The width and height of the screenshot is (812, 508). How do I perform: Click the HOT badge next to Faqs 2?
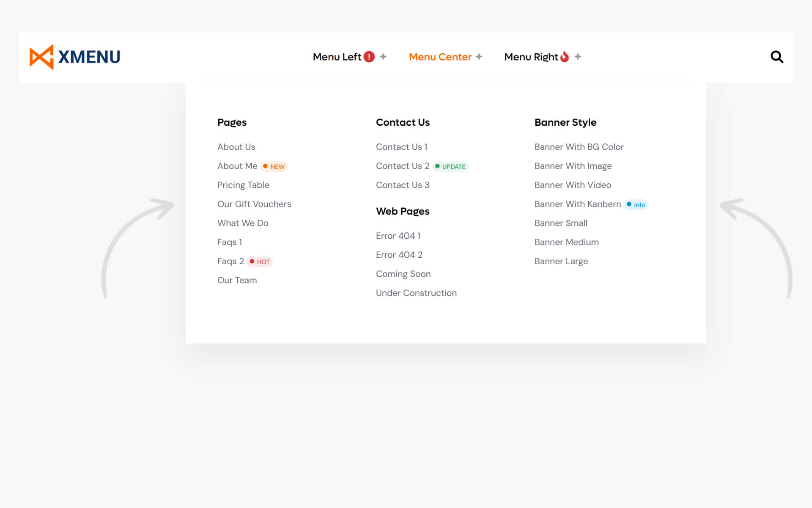coord(260,262)
